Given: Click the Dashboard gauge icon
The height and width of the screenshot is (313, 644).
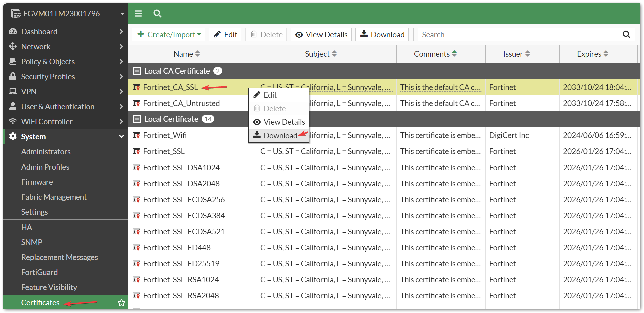Looking at the screenshot, I should pos(13,32).
